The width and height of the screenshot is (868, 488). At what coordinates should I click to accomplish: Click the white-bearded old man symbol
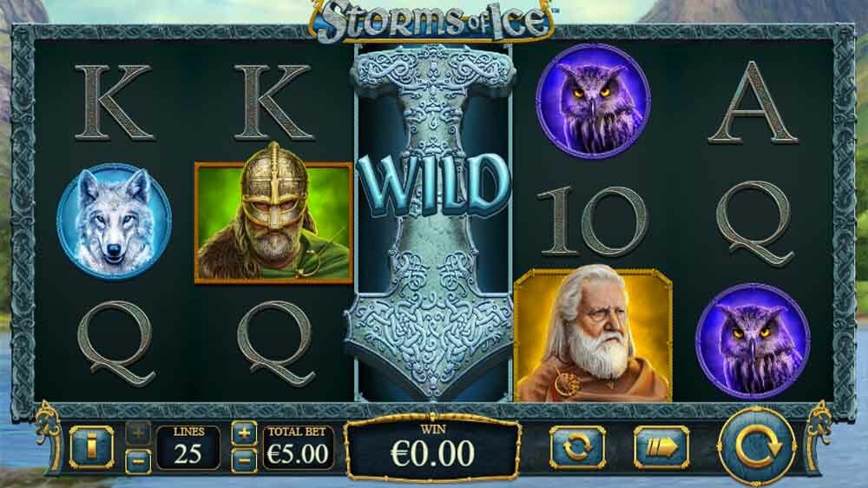pyautogui.click(x=593, y=335)
